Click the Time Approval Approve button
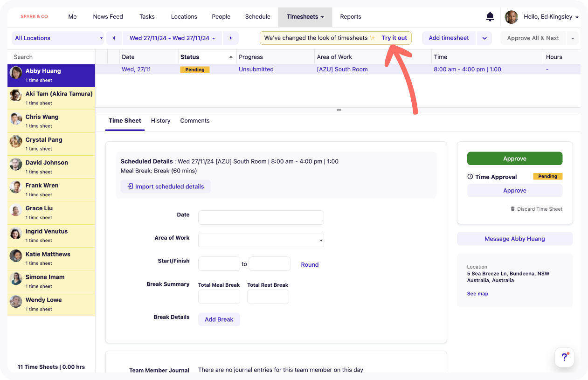 tap(515, 191)
